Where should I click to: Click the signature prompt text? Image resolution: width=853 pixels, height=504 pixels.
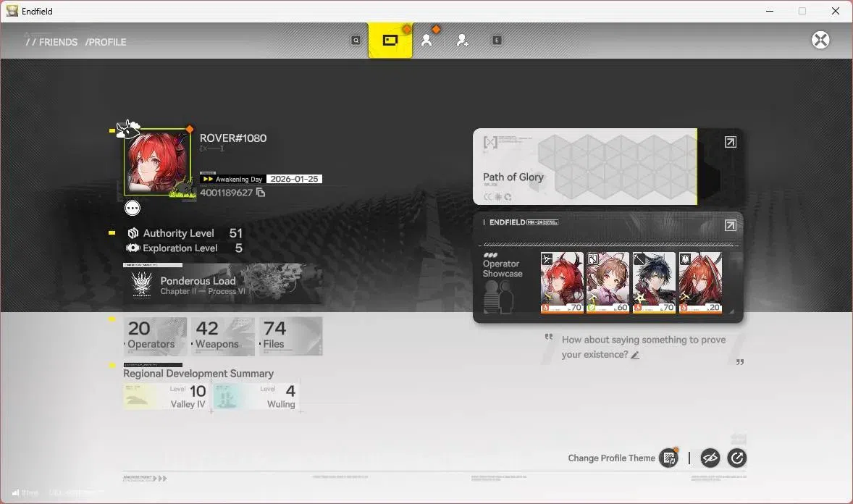pyautogui.click(x=644, y=347)
